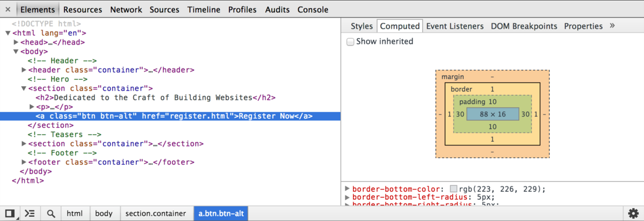Collapse the html element node arrow
This screenshot has height=221, width=644.
(8, 33)
